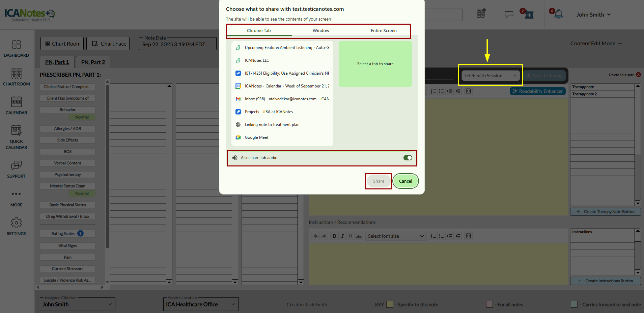Toggle Also share tab audio switch
Image resolution: width=644 pixels, height=313 pixels.
point(408,158)
